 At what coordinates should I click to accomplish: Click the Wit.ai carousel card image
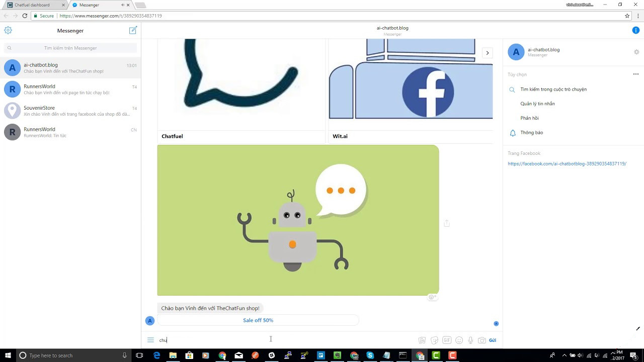[x=411, y=84]
